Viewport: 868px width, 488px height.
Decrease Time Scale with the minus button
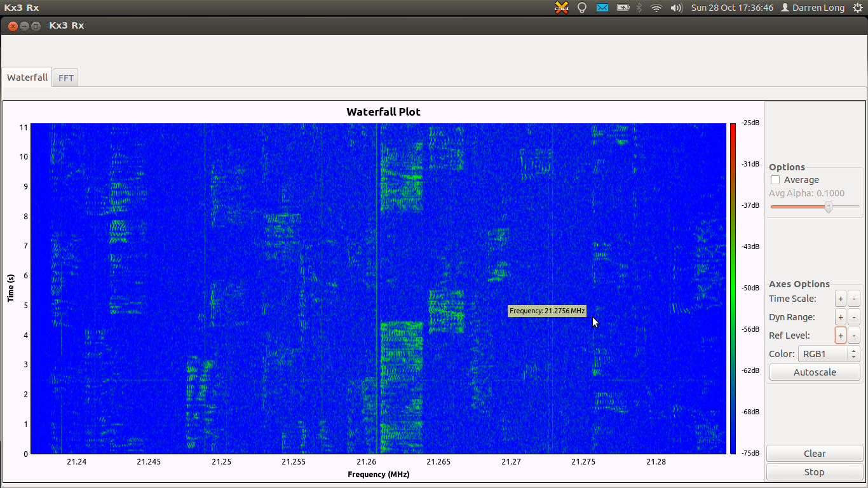[854, 298]
